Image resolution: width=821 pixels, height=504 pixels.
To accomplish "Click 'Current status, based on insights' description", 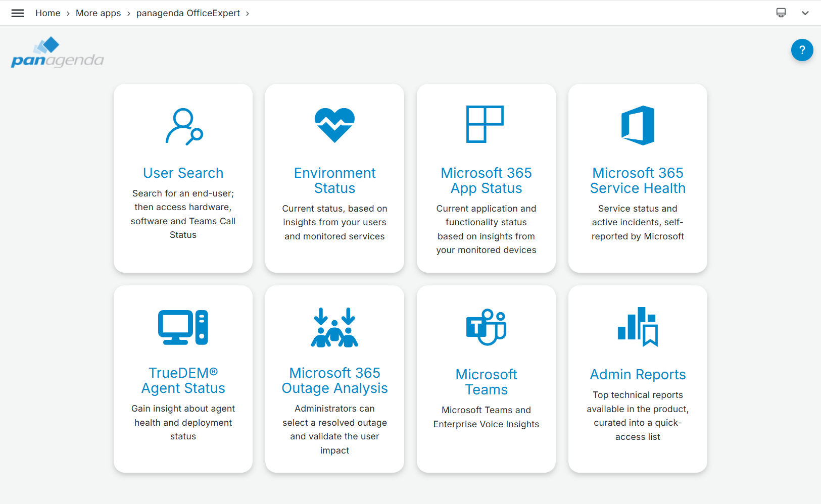I will coord(334,222).
